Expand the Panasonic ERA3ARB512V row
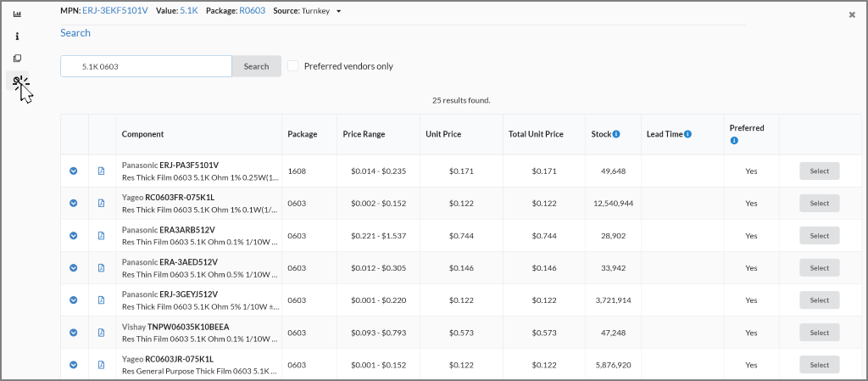This screenshot has width=868, height=381. click(x=74, y=236)
